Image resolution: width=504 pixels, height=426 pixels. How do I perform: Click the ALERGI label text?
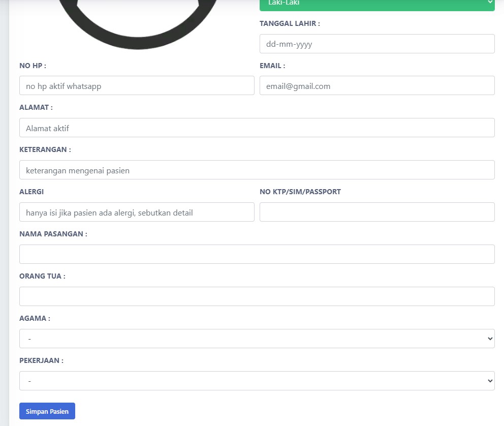(31, 192)
